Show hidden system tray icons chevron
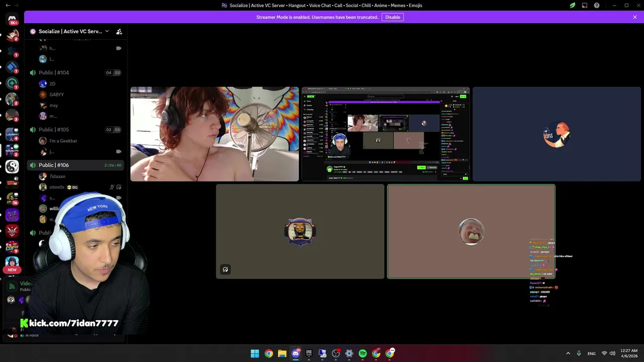Screen dimensions: 644x362 pos(568,353)
